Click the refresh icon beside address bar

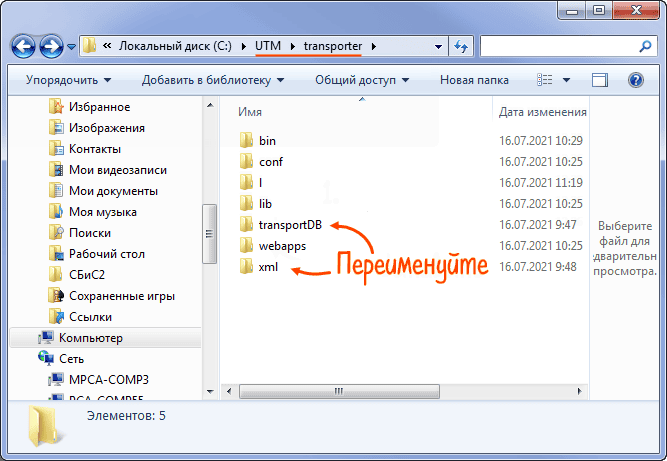click(x=461, y=46)
